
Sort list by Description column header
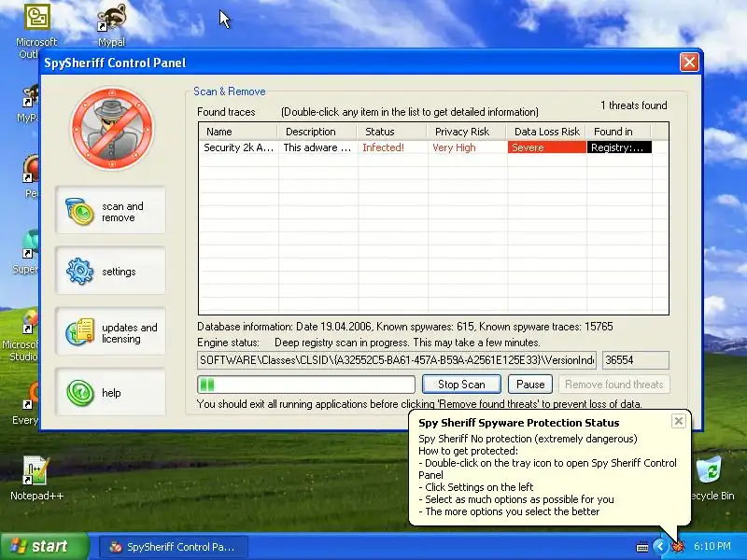tap(317, 132)
